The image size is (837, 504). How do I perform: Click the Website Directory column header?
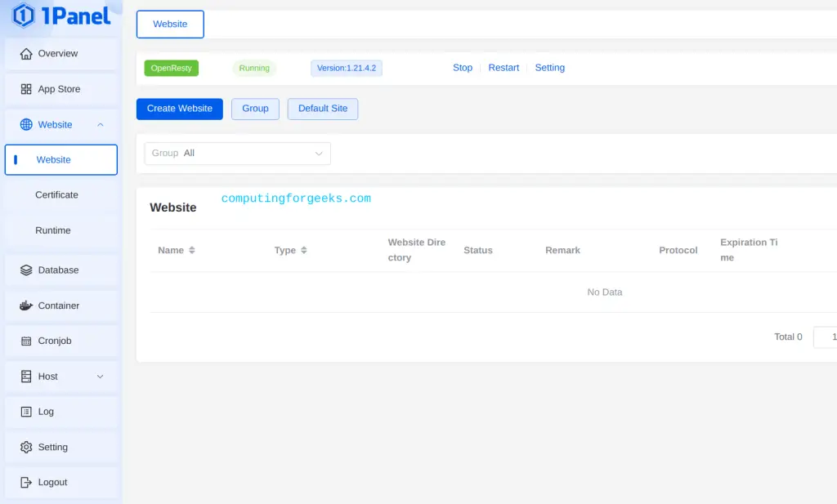point(416,250)
